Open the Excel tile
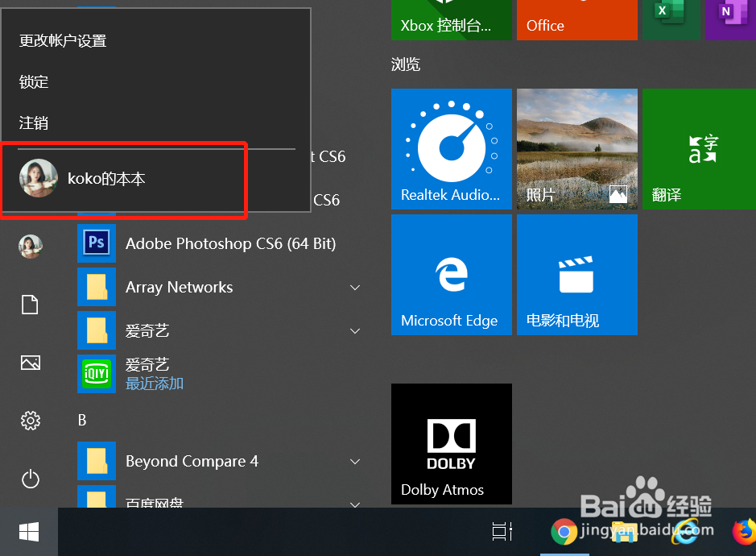The image size is (756, 556). (671, 20)
